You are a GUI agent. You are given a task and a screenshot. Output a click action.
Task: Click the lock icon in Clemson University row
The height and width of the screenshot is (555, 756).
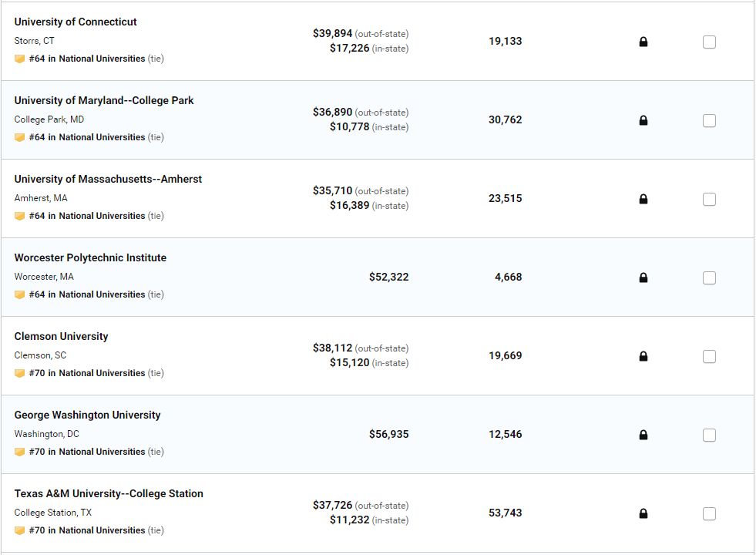[x=643, y=356]
